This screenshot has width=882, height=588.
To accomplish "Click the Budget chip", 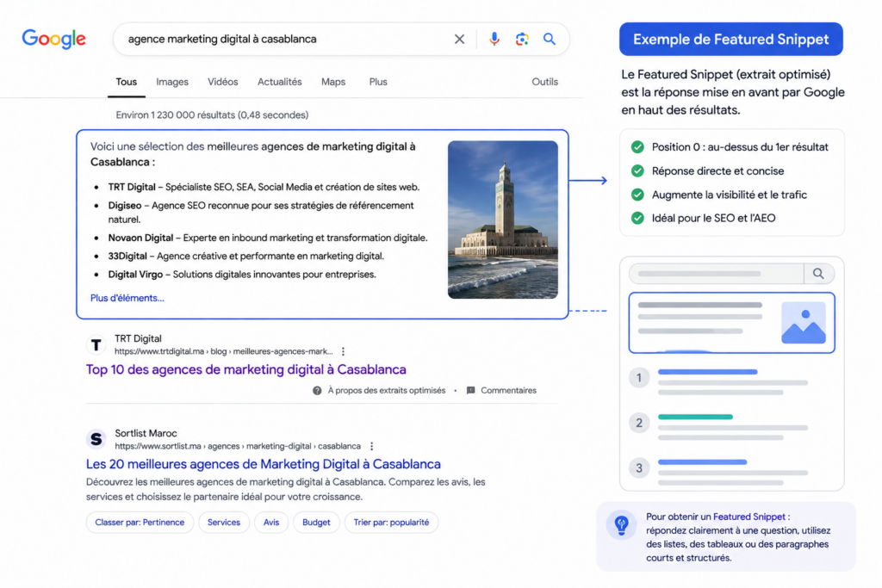I will tap(316, 523).
